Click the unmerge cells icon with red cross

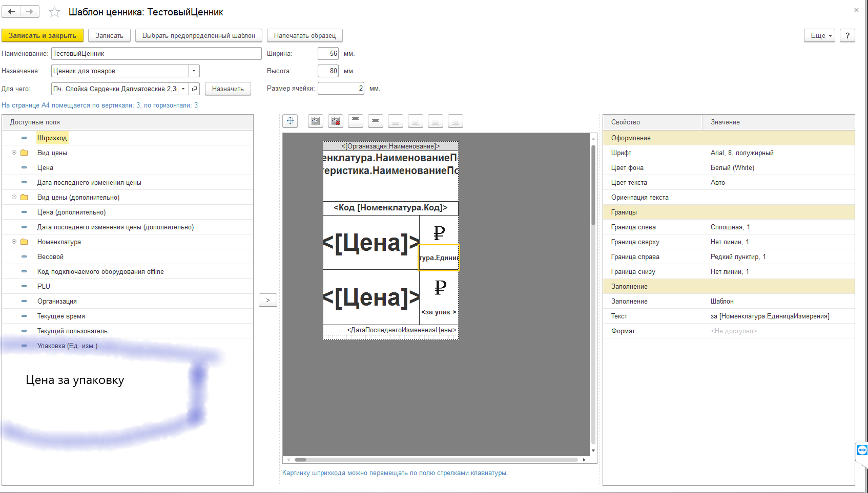pyautogui.click(x=336, y=121)
